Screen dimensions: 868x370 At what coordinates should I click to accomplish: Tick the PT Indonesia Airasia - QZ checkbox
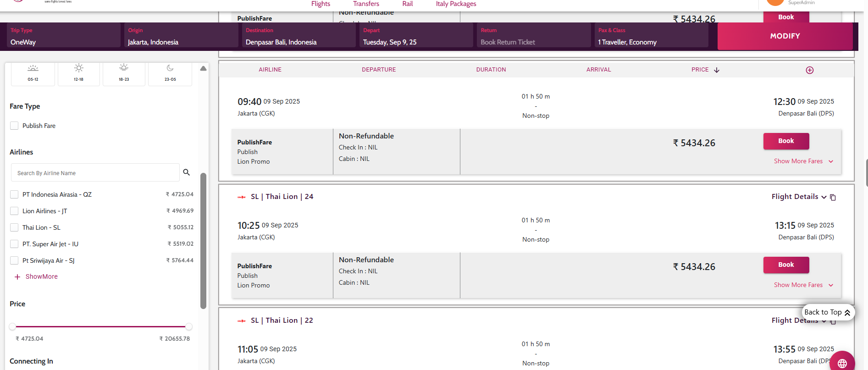pos(14,194)
